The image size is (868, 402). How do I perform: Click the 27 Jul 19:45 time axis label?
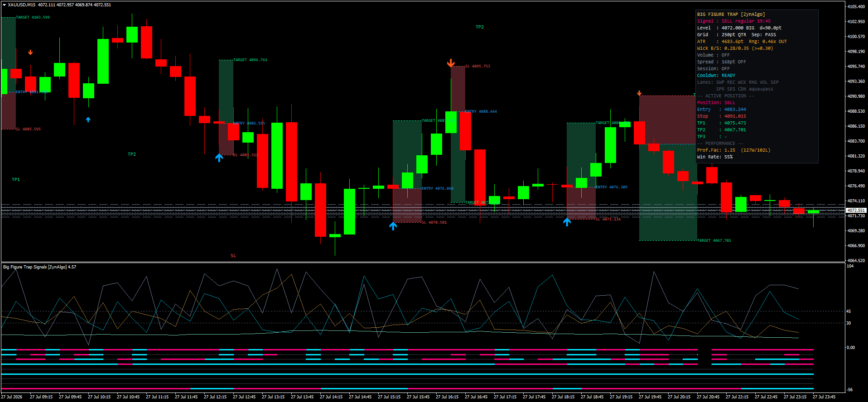click(650, 397)
